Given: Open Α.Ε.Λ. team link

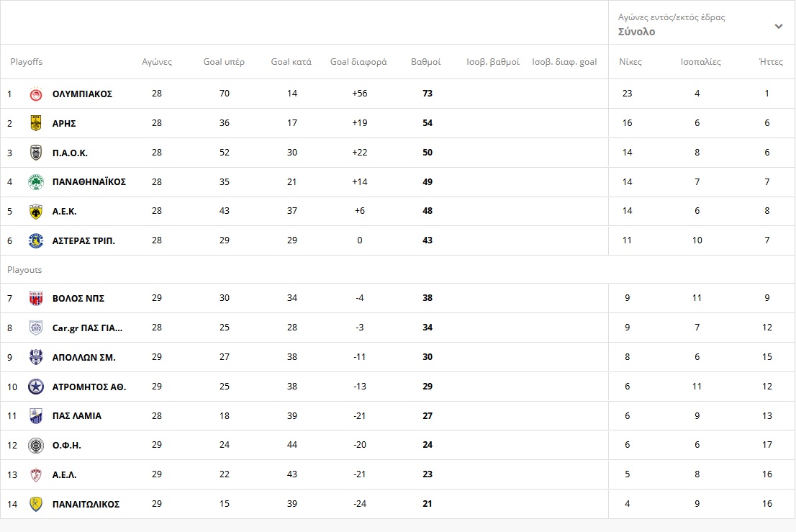Looking at the screenshot, I should pos(65,474).
